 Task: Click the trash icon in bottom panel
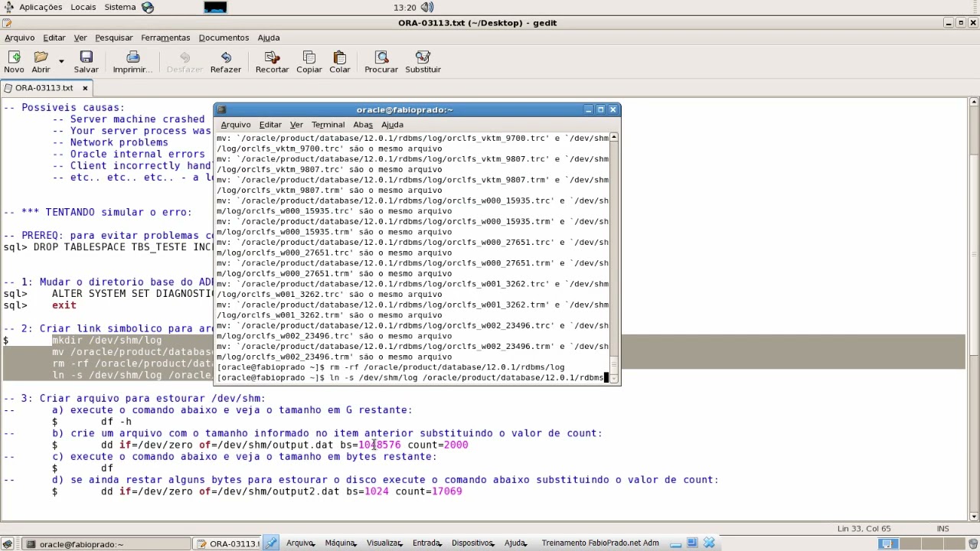[972, 544]
